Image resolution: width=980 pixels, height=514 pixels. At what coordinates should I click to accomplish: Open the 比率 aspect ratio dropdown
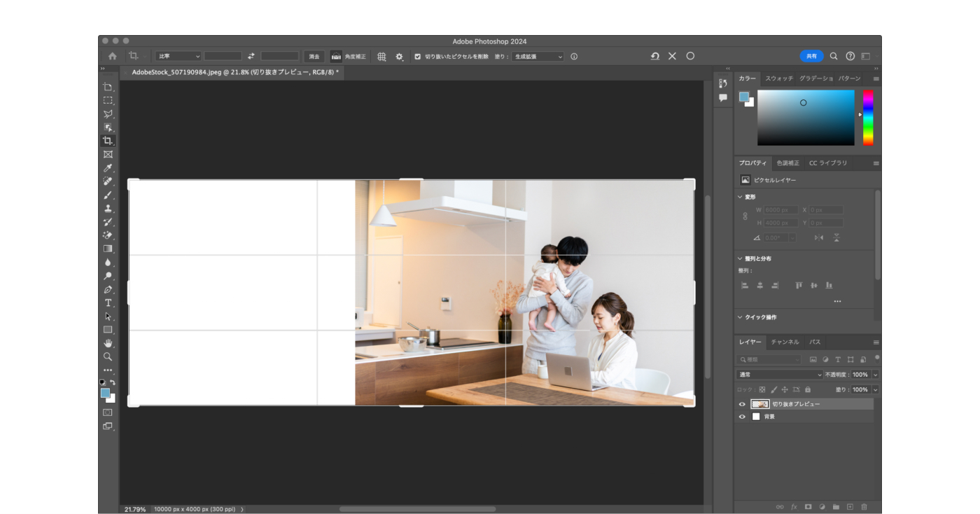[x=178, y=56]
